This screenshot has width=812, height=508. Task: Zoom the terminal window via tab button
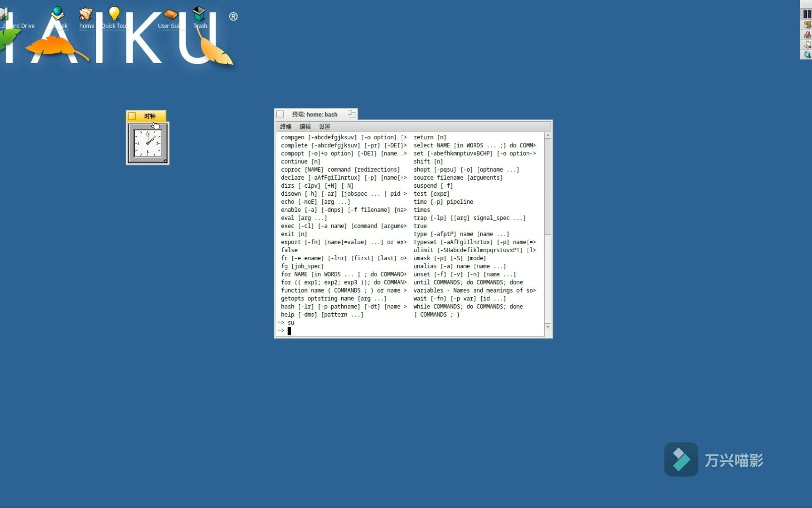point(351,114)
